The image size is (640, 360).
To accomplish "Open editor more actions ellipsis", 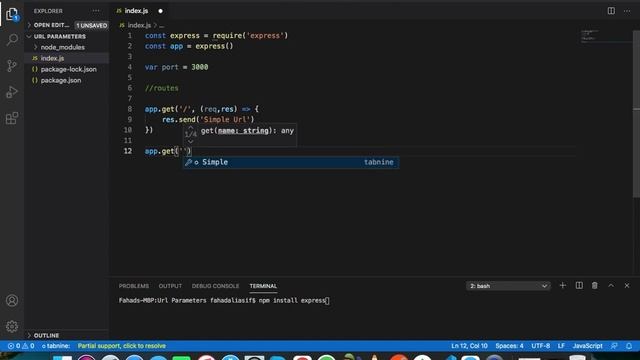I will 627,11.
